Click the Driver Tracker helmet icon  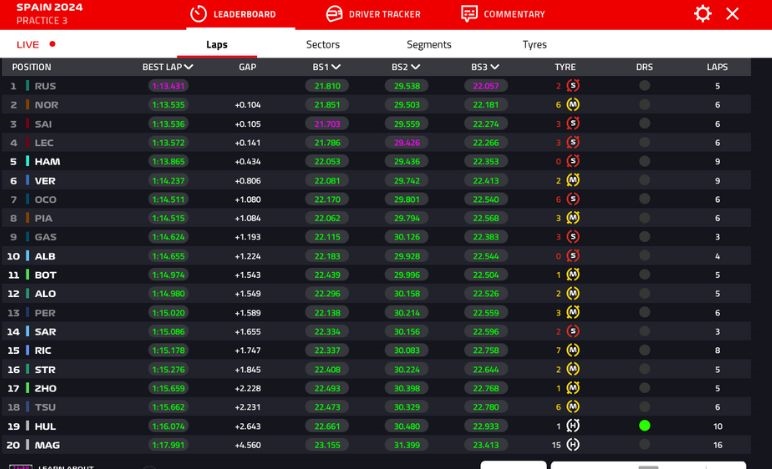tap(334, 14)
